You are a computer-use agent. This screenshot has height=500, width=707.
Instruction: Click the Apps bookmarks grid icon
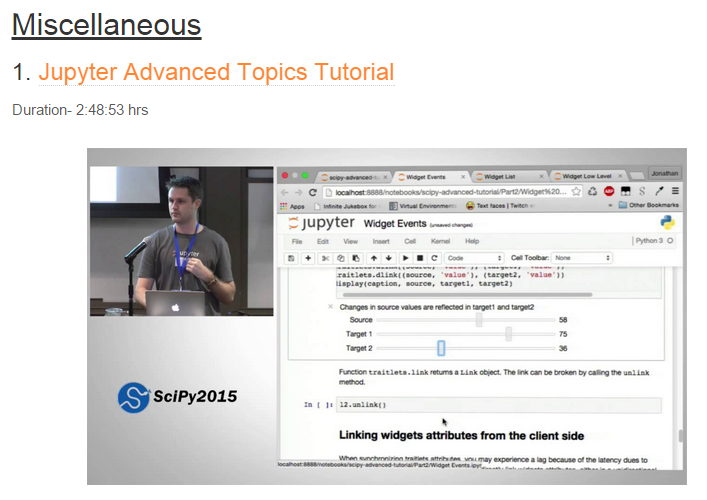[284, 206]
